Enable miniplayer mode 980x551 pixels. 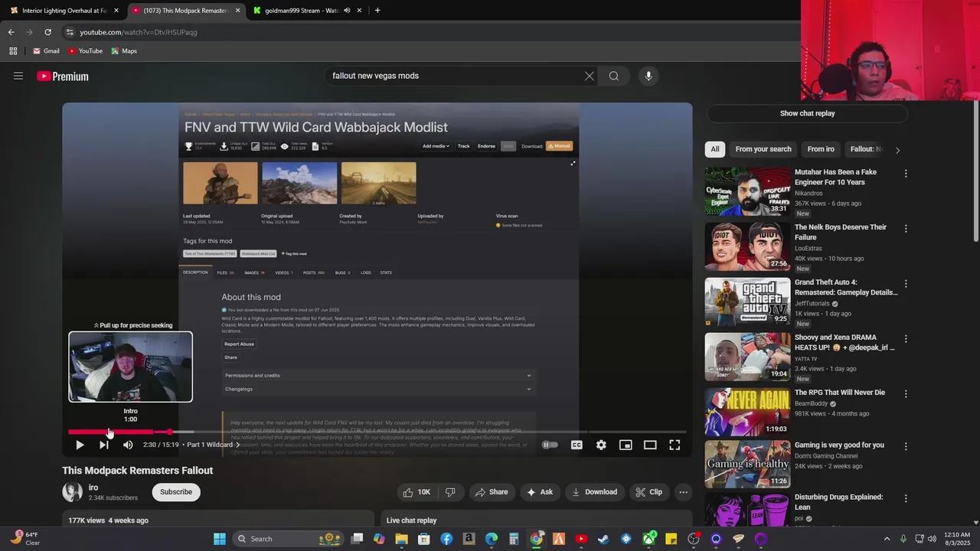pyautogui.click(x=626, y=445)
